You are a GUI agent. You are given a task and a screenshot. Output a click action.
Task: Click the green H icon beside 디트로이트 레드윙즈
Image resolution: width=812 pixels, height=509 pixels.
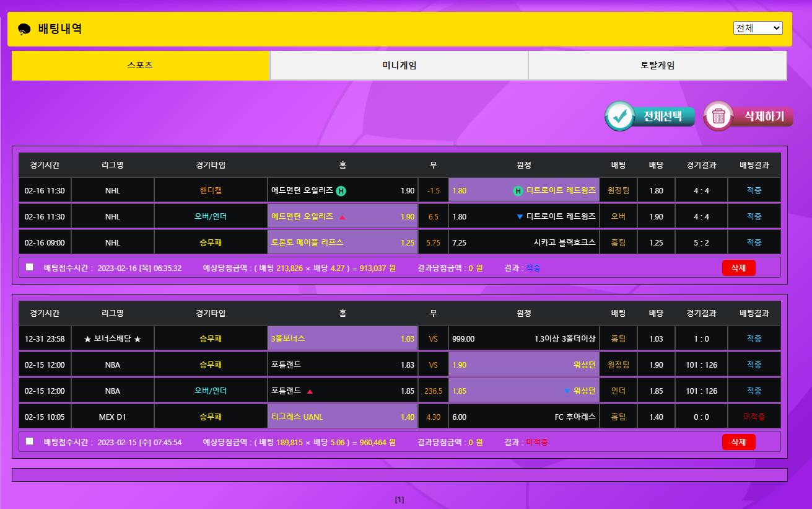coord(518,191)
